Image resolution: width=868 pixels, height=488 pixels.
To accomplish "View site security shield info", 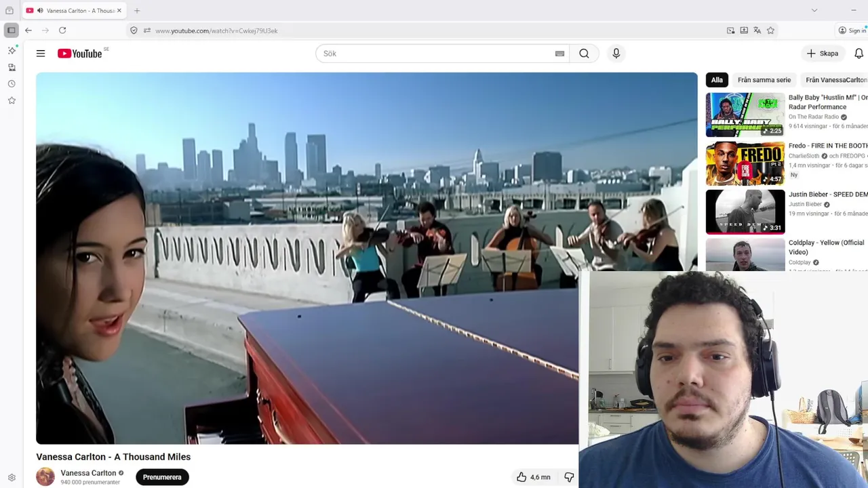I will pos(134,30).
